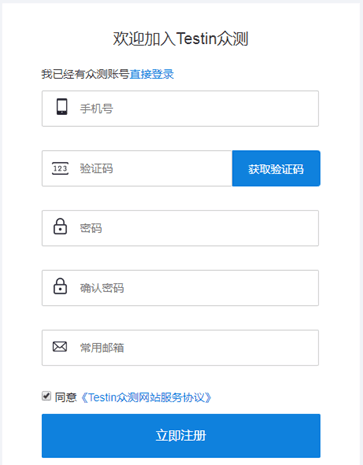Click the envelope email icon
Screen dimensions: 363x465
(x=60, y=347)
